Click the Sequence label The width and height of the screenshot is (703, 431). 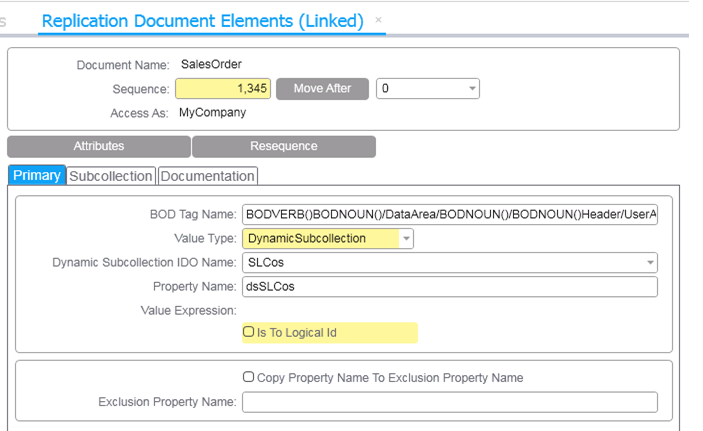[141, 89]
